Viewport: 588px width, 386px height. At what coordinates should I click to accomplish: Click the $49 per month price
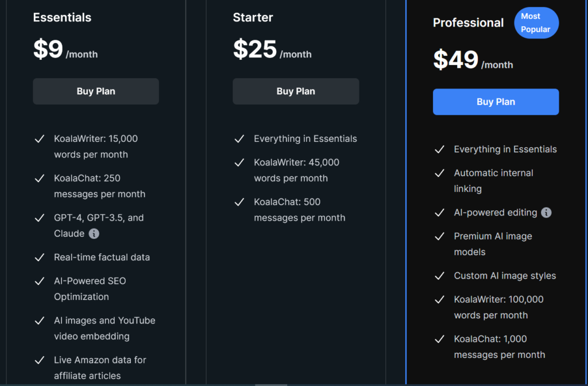click(x=473, y=60)
